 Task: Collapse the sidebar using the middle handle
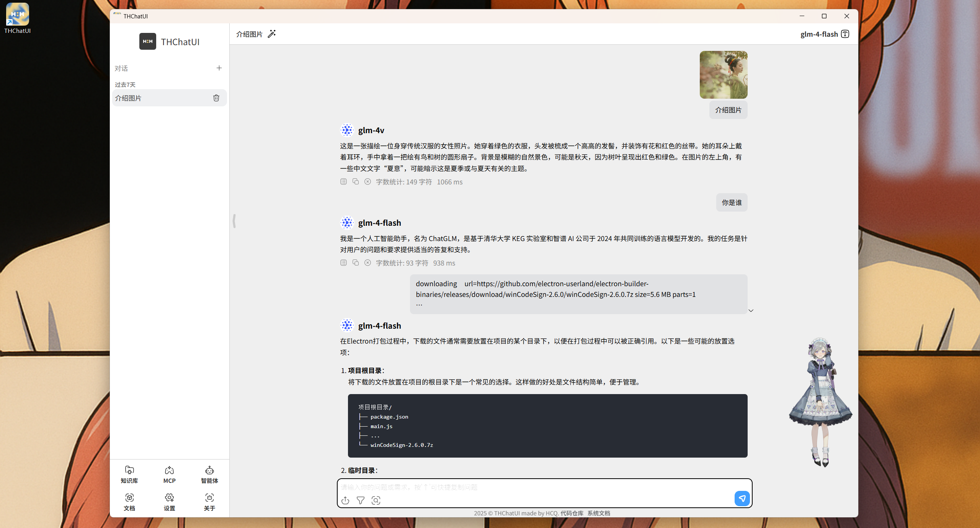pyautogui.click(x=234, y=221)
